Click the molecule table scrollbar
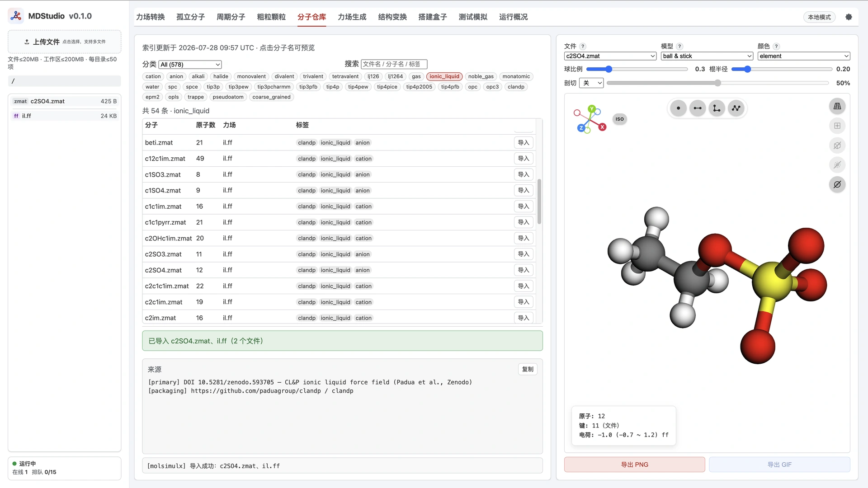Viewport: 868px width, 488px height. (x=539, y=202)
